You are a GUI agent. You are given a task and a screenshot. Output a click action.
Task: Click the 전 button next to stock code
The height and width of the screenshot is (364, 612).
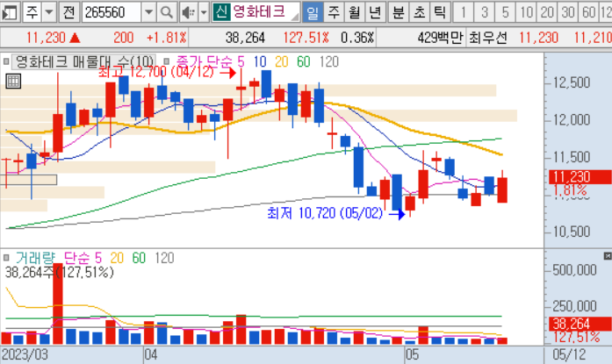point(69,12)
